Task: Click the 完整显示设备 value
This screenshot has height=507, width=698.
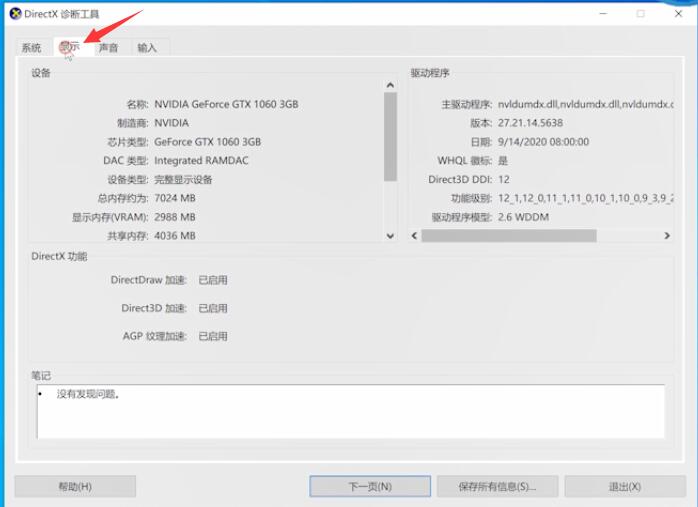Action: [183, 179]
